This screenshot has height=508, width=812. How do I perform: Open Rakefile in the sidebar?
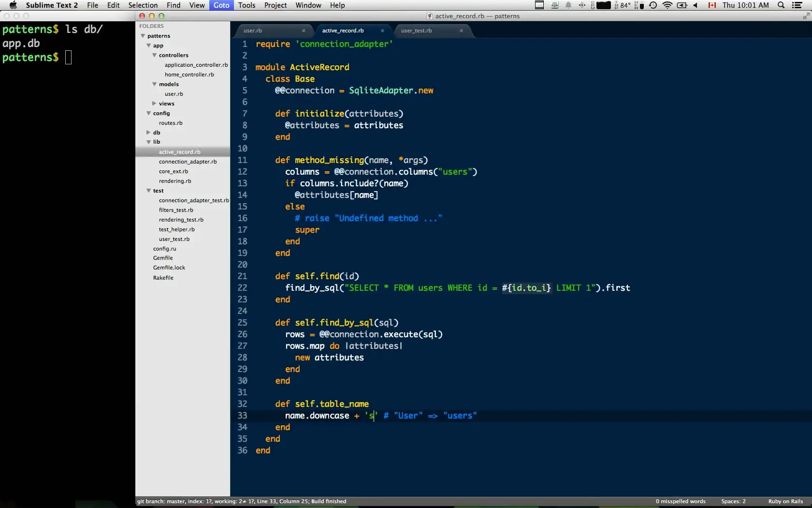[163, 278]
